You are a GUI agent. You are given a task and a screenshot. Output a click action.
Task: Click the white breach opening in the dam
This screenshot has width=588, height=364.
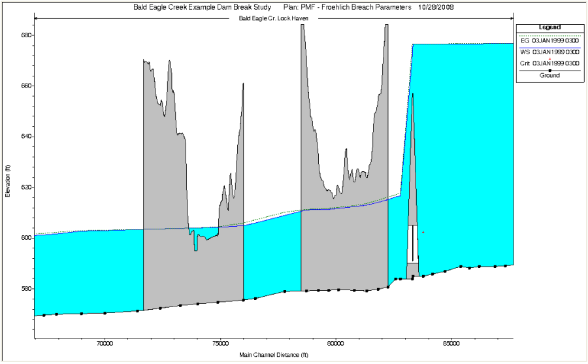[x=412, y=244]
